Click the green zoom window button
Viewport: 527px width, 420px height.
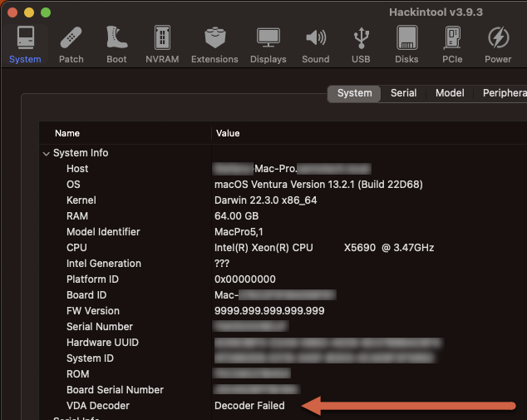click(46, 12)
